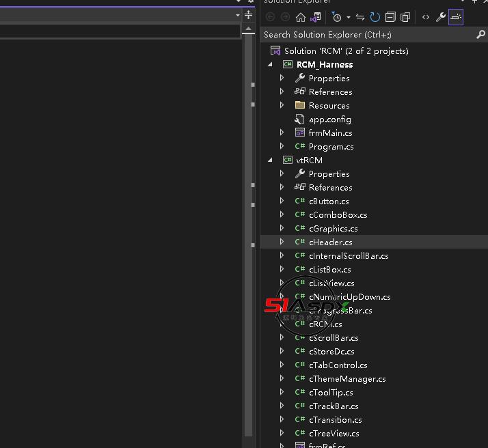Expand the References node under RCM_Harness
This screenshot has height=448, width=488.
[x=282, y=92]
